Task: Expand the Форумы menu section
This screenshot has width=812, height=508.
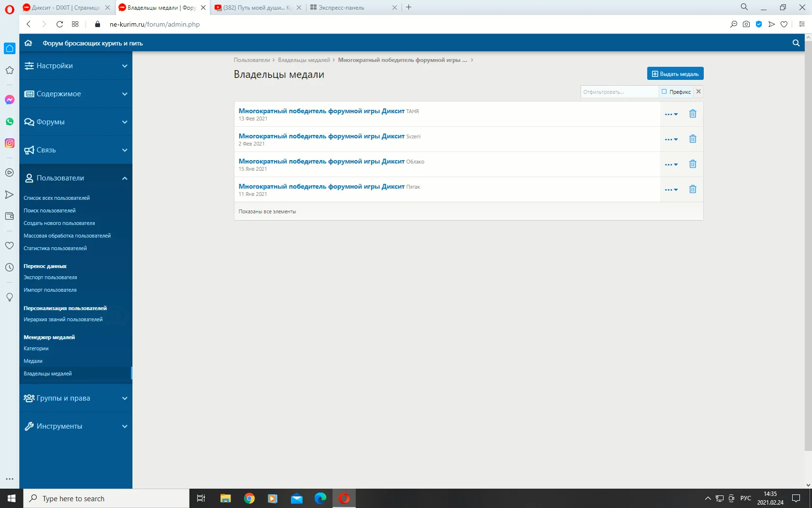Action: point(76,122)
